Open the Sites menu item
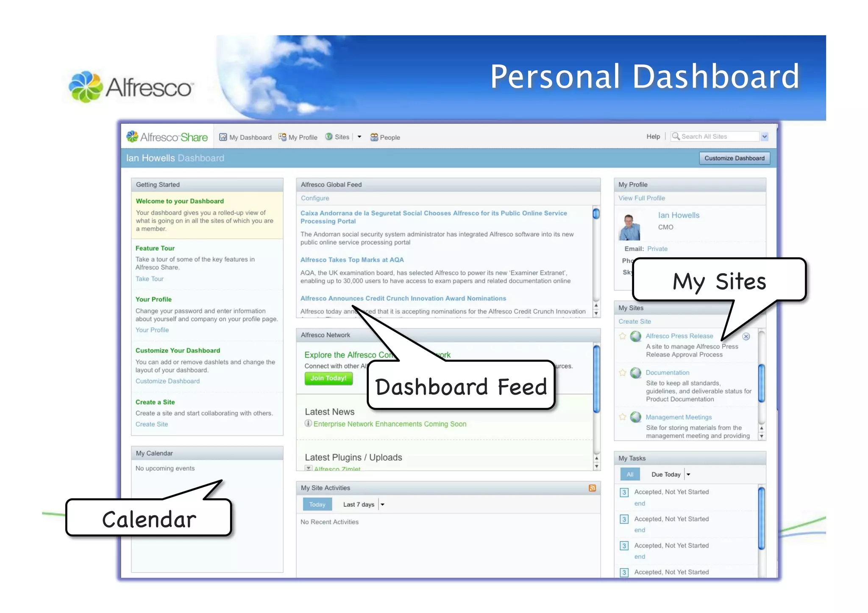The width and height of the screenshot is (868, 613). [342, 137]
